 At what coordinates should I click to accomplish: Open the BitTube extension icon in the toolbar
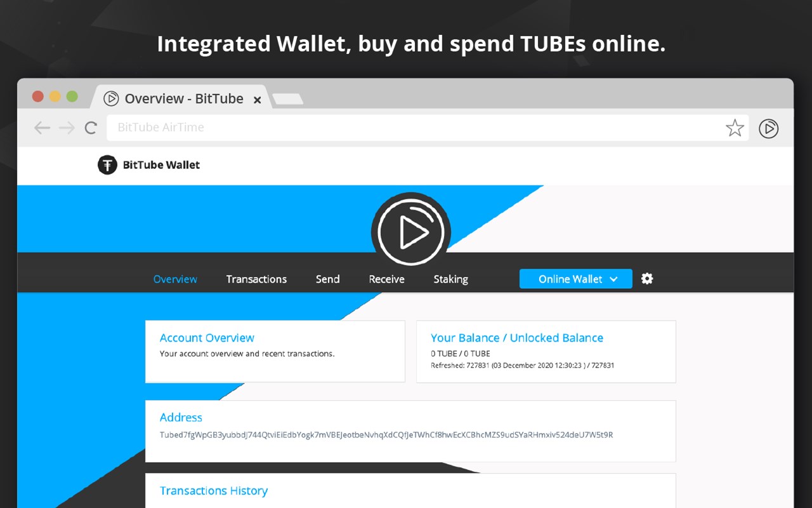tap(768, 128)
